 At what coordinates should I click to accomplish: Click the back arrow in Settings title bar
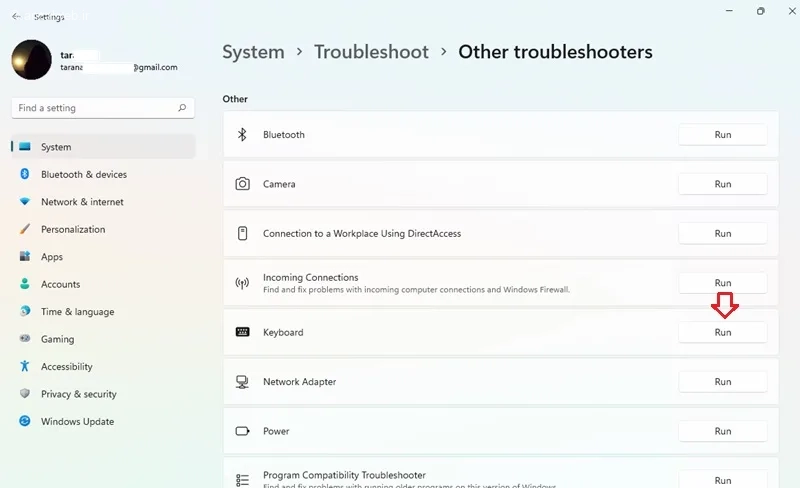click(x=16, y=16)
